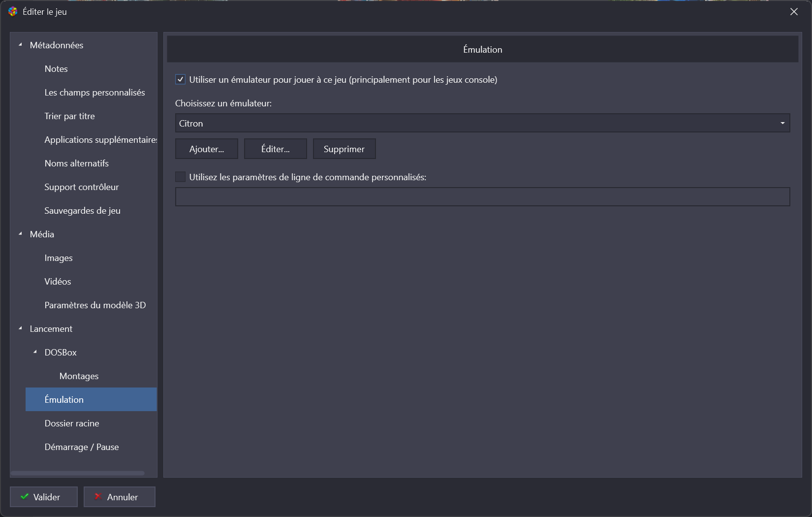Viewport: 812px width, 517px height.
Task: Collapse the Lancement tree section
Action: (20, 328)
